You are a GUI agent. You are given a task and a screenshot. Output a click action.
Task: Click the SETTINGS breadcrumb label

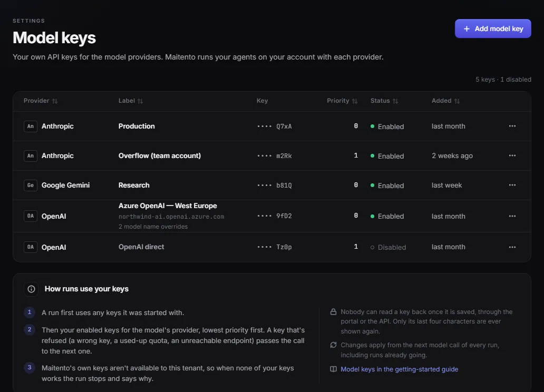tap(29, 21)
